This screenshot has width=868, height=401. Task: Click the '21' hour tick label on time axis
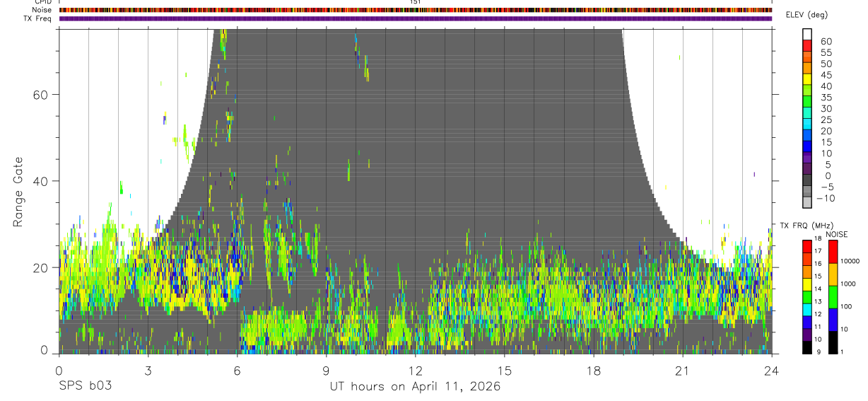[683, 371]
